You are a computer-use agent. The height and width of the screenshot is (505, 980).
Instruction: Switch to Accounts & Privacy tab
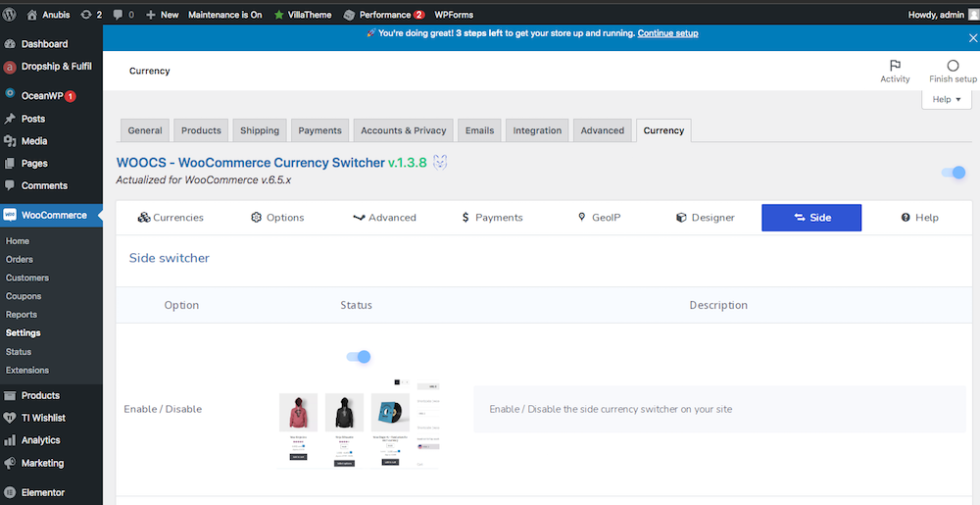coord(404,130)
